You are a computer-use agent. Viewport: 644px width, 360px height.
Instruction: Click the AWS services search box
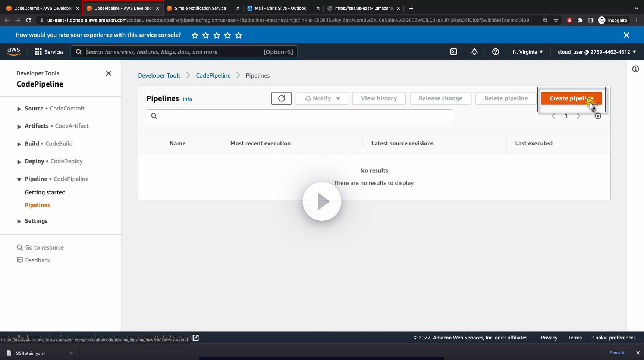pos(184,52)
